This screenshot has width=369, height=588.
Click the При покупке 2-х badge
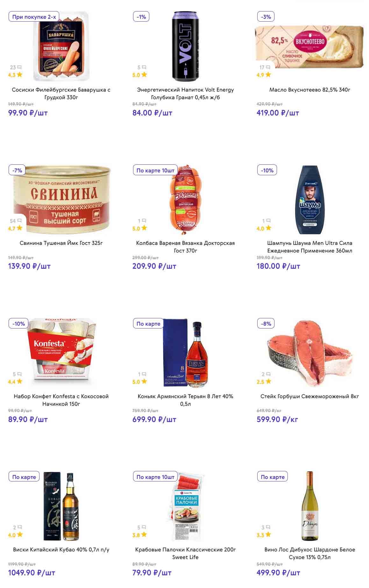(x=34, y=17)
